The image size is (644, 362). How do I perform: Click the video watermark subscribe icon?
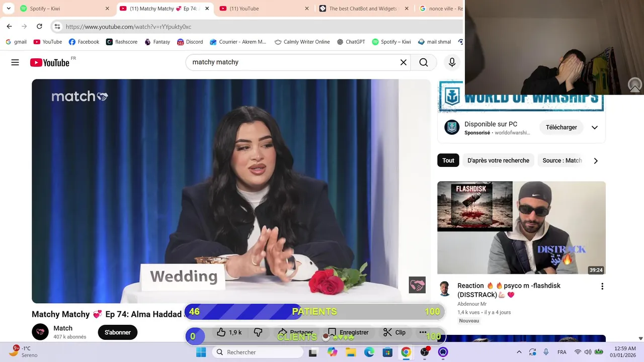coord(417,285)
